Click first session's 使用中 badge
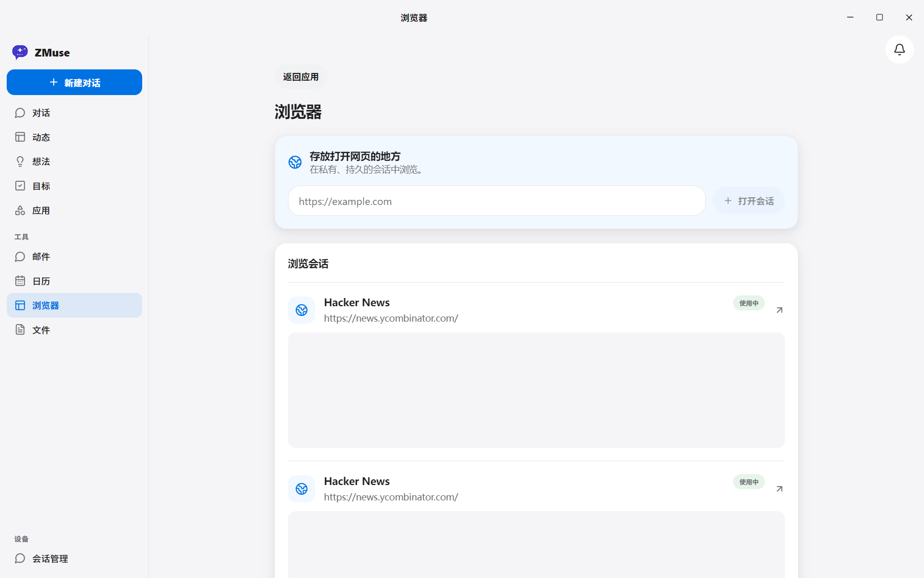This screenshot has height=578, width=924. pos(749,303)
